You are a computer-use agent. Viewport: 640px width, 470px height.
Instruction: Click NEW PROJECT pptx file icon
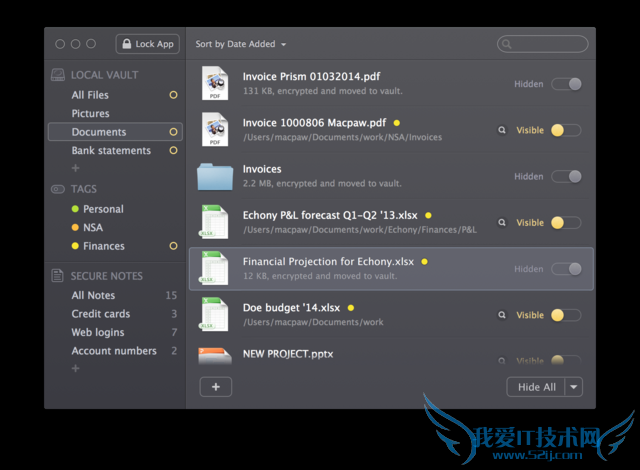pyautogui.click(x=215, y=355)
